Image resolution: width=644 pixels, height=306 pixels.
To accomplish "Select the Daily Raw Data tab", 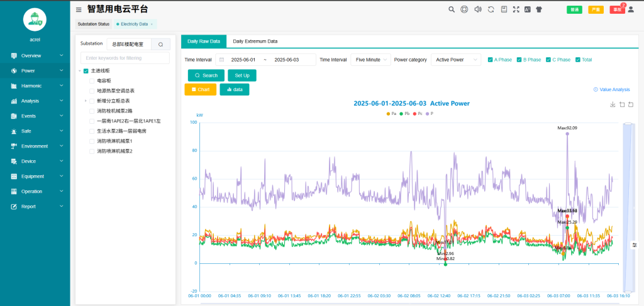I will pyautogui.click(x=204, y=41).
